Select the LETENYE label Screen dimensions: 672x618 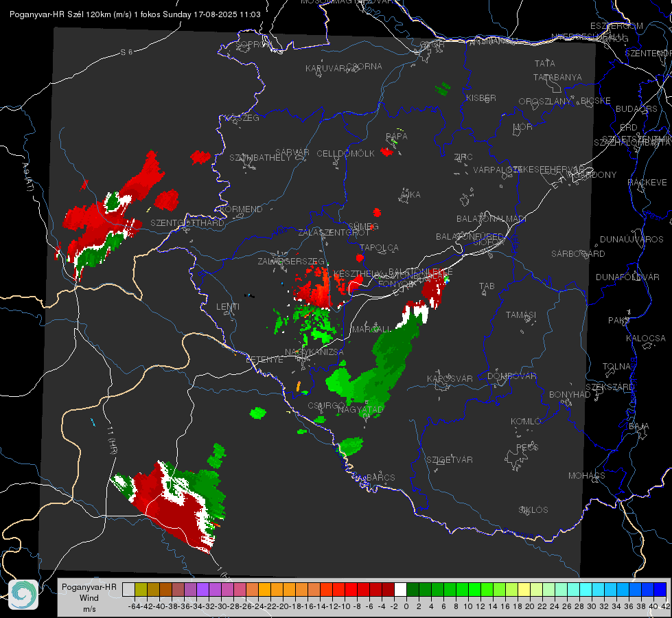click(264, 360)
